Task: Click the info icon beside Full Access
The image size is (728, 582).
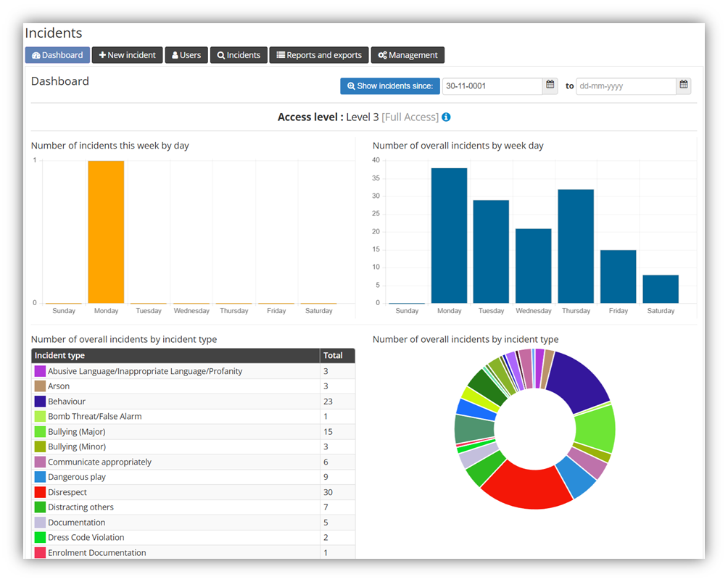Action: [446, 117]
